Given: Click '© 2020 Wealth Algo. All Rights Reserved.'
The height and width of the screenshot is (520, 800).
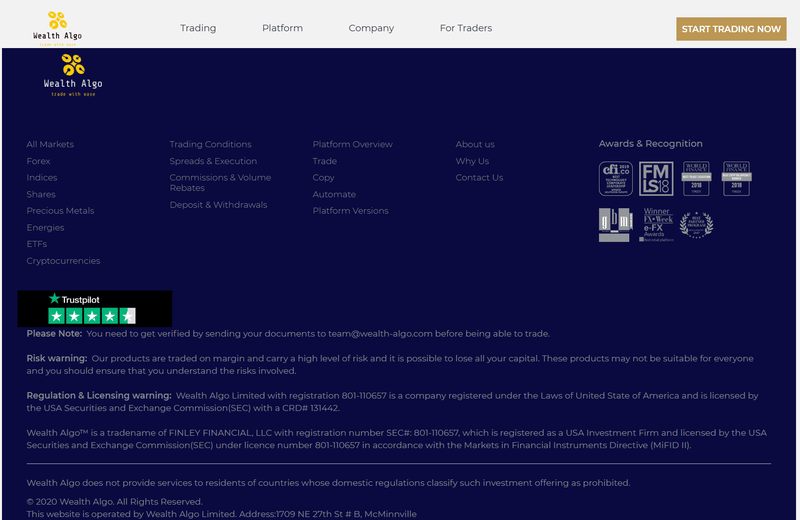Looking at the screenshot, I should click(115, 502).
